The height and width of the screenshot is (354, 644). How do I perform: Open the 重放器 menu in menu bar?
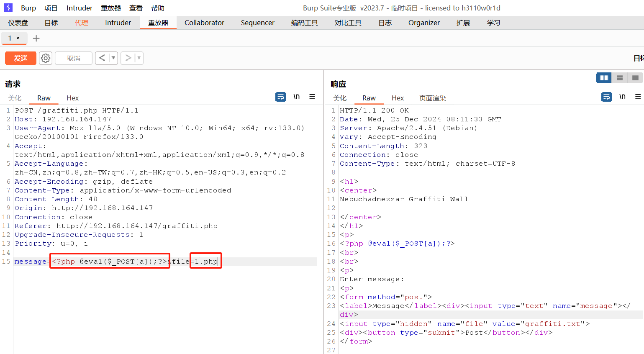tap(111, 8)
